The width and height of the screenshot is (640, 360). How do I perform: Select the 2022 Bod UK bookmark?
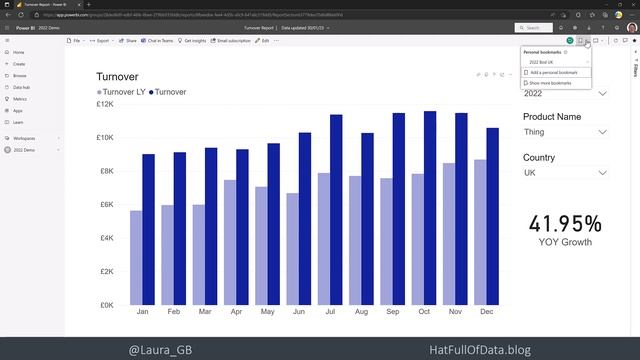coord(541,62)
